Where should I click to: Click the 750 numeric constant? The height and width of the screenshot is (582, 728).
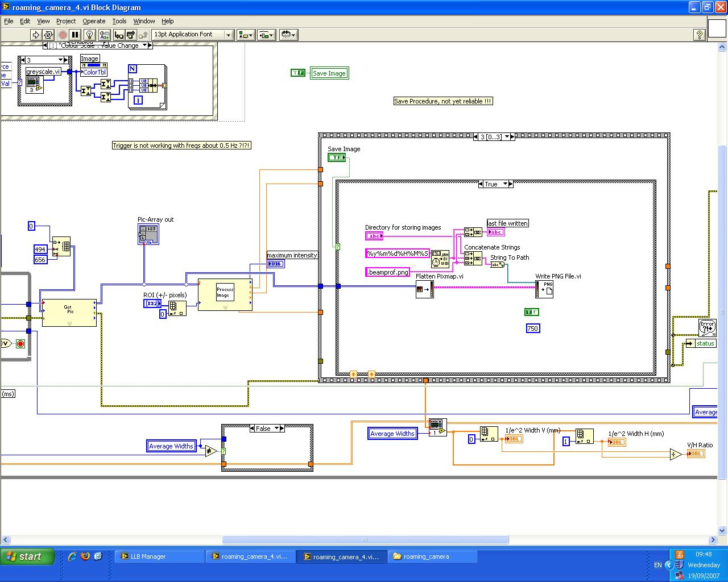pos(533,329)
